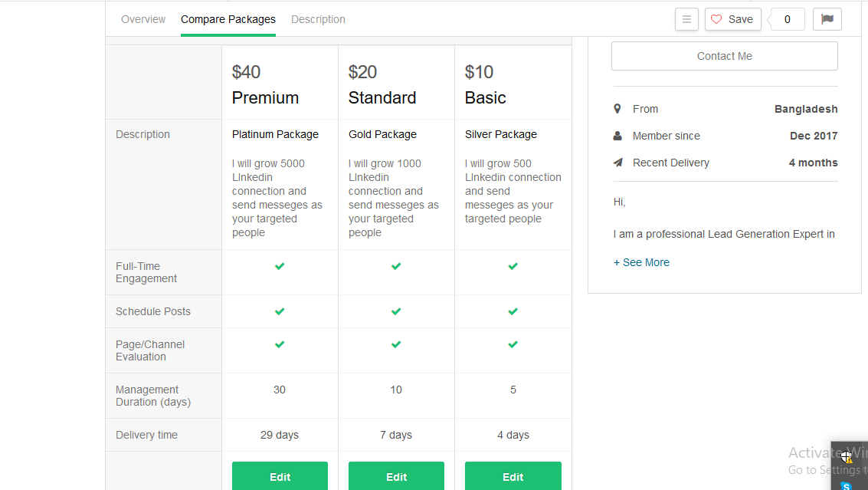This screenshot has width=868, height=490.
Task: Toggle Page/Channel Evaluation checkmark for Basic
Action: click(x=513, y=344)
